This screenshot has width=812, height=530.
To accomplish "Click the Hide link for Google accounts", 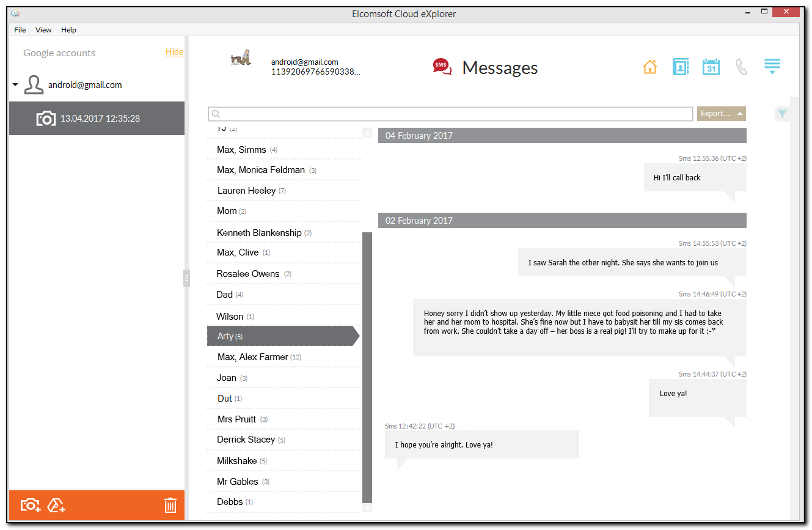I will click(x=174, y=52).
